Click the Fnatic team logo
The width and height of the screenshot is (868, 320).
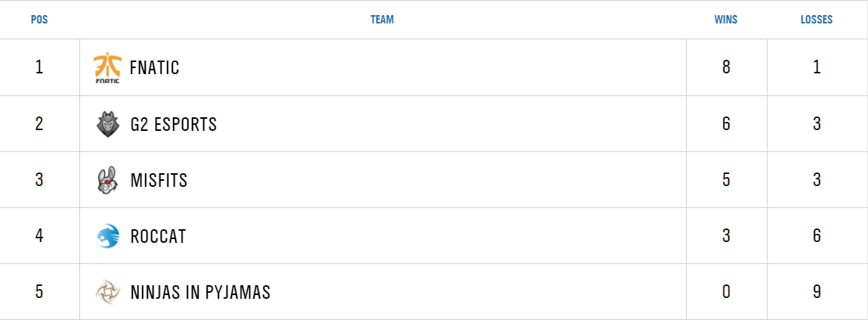point(107,68)
